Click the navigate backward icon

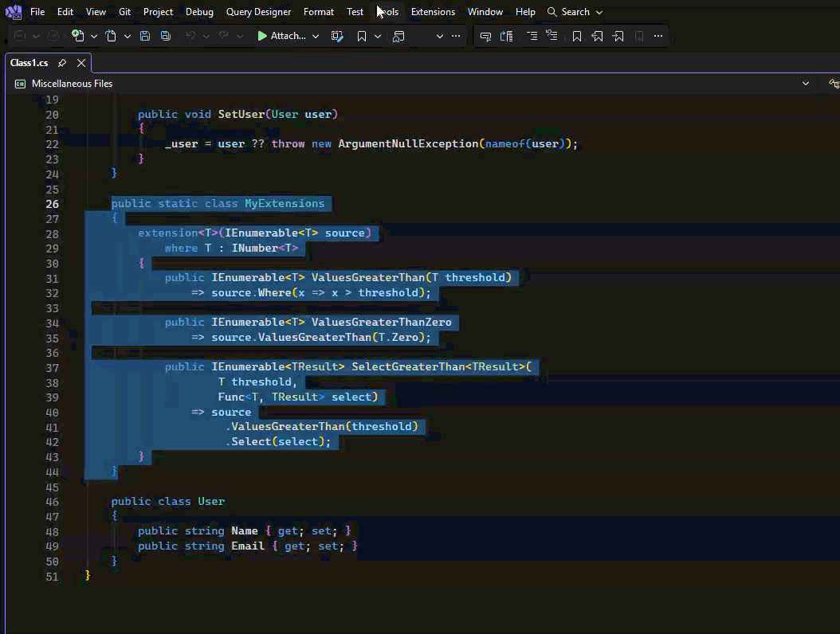point(20,36)
